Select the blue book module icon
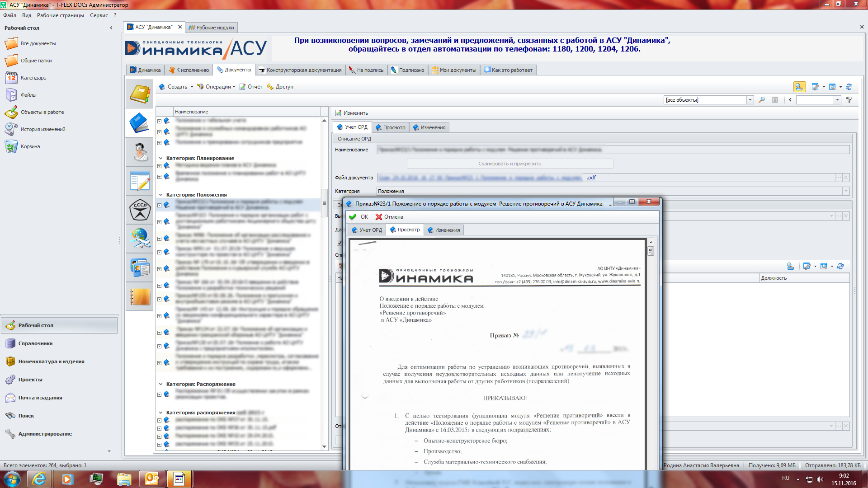Screen dimensions: 868x488 coord(140,123)
